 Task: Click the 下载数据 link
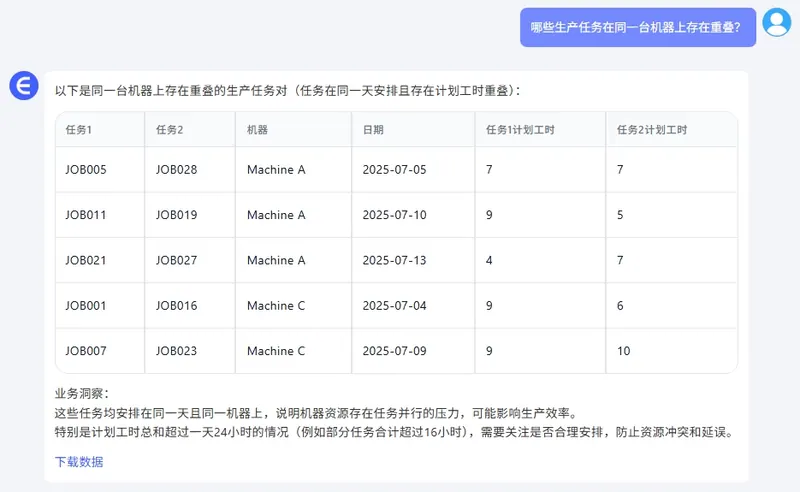(x=79, y=462)
